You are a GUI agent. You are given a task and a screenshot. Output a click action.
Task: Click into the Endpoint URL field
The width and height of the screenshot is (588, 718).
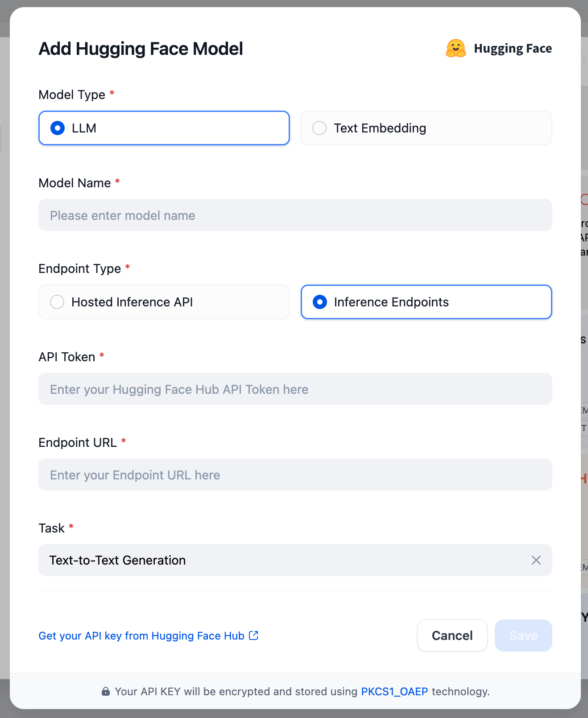[x=295, y=475]
